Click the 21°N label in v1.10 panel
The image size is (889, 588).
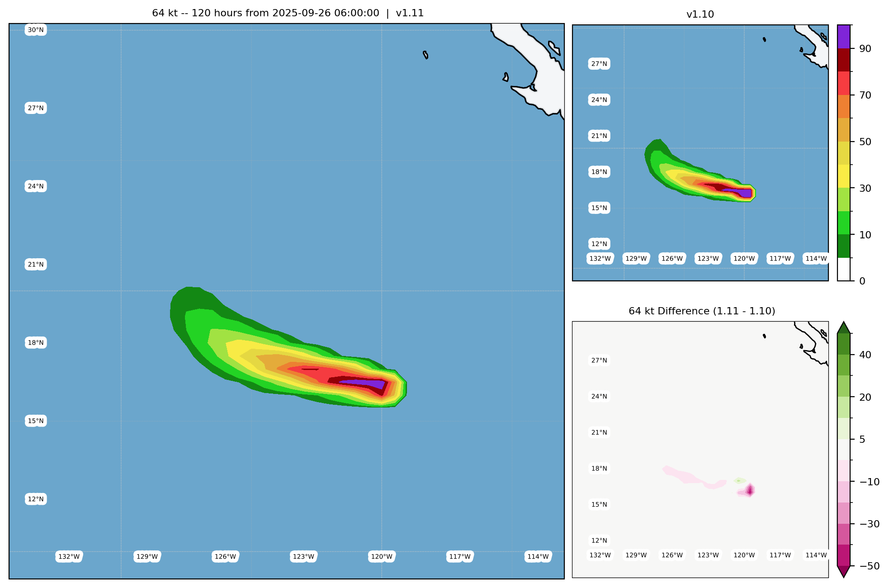point(599,136)
